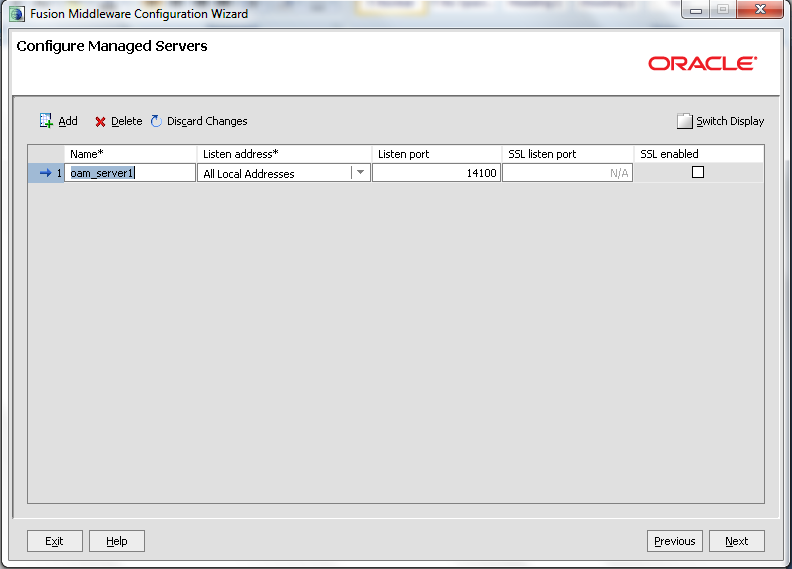Click the Delete label in the toolbar
This screenshot has height=569, width=792.
pyautogui.click(x=126, y=121)
